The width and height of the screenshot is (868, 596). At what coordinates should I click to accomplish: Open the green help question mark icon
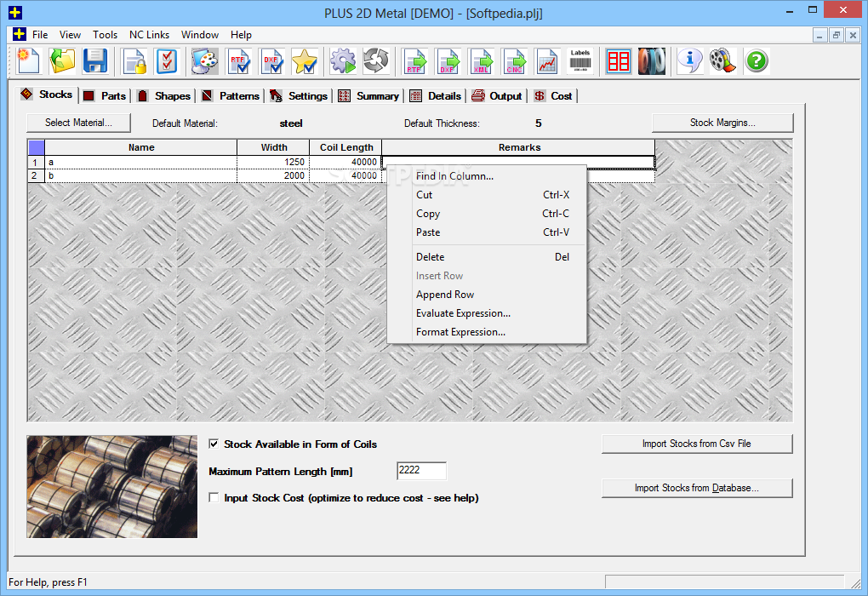[x=757, y=61]
